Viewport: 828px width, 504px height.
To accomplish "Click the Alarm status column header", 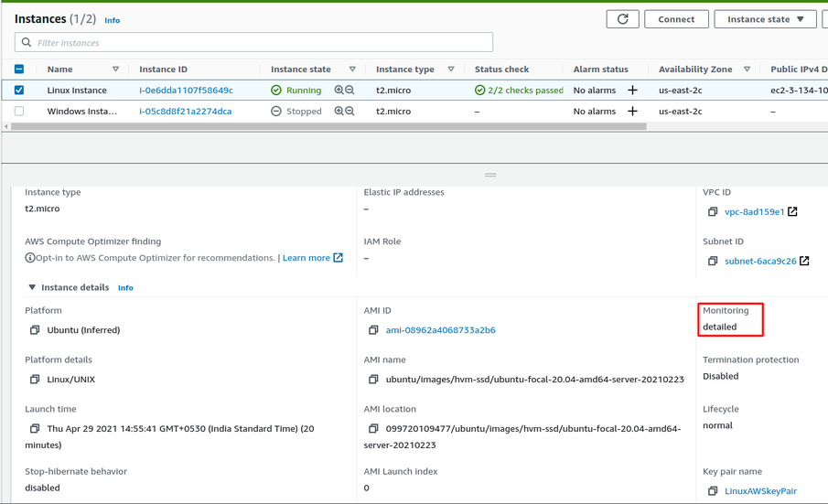I will tap(601, 70).
